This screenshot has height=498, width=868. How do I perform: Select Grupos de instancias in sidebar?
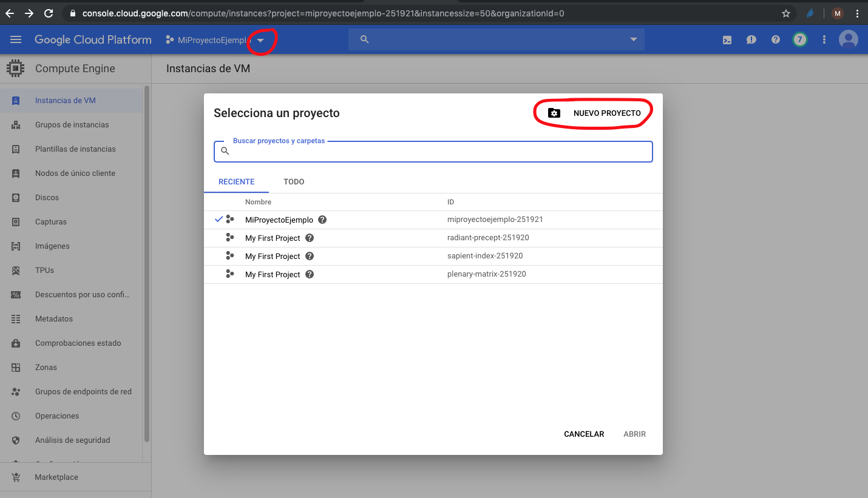[x=72, y=125]
